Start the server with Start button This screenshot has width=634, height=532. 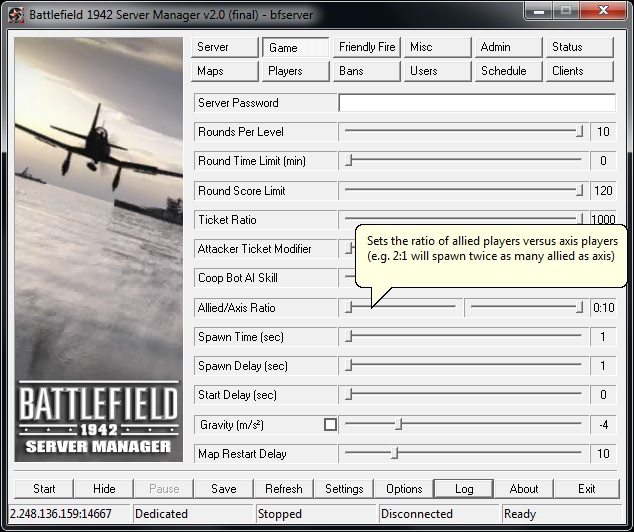[44, 489]
